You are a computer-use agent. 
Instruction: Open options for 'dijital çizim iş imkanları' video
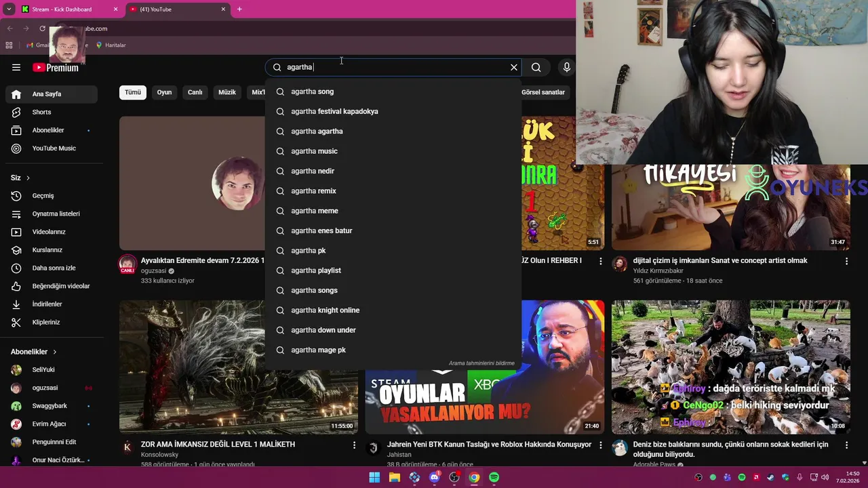click(x=846, y=261)
